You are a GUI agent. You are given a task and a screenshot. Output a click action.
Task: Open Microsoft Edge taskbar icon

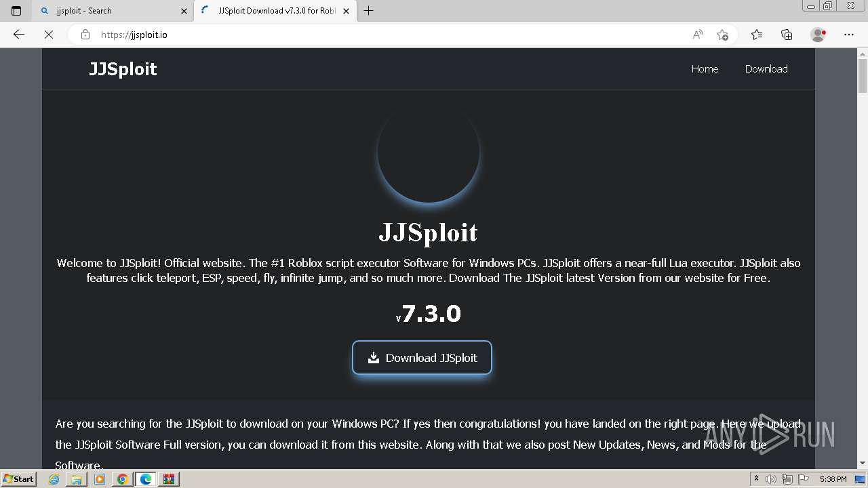(146, 479)
